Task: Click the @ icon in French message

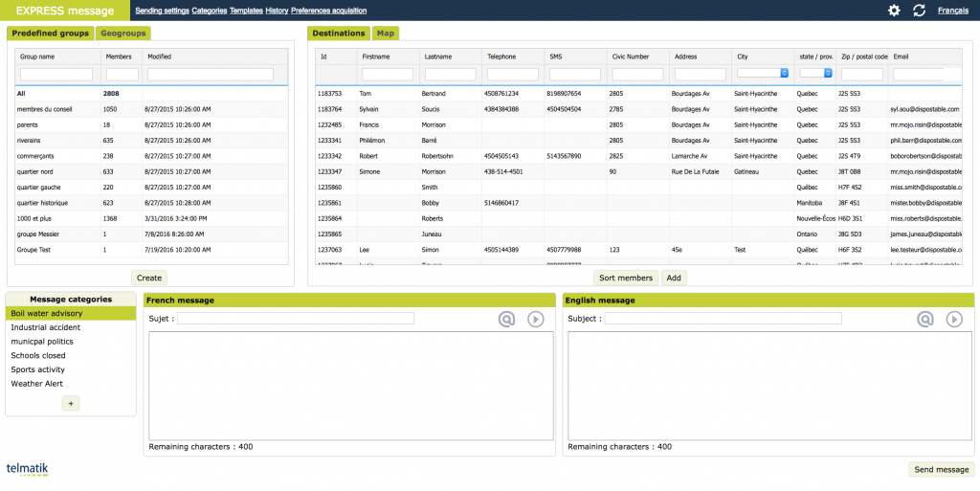Action: tap(506, 320)
